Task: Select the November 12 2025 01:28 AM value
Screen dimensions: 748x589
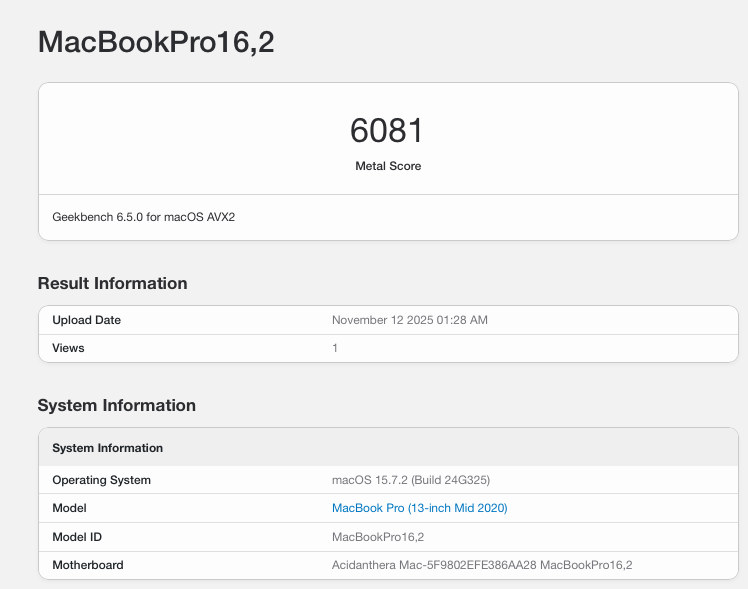Action: tap(410, 320)
